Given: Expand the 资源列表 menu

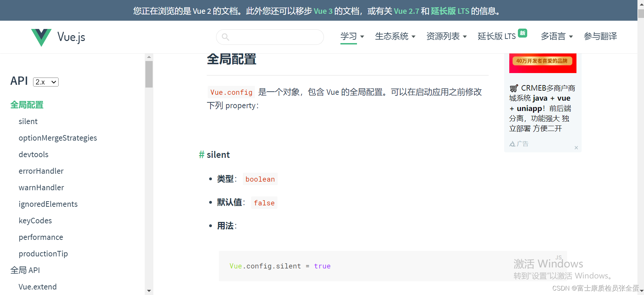Looking at the screenshot, I should (x=447, y=36).
